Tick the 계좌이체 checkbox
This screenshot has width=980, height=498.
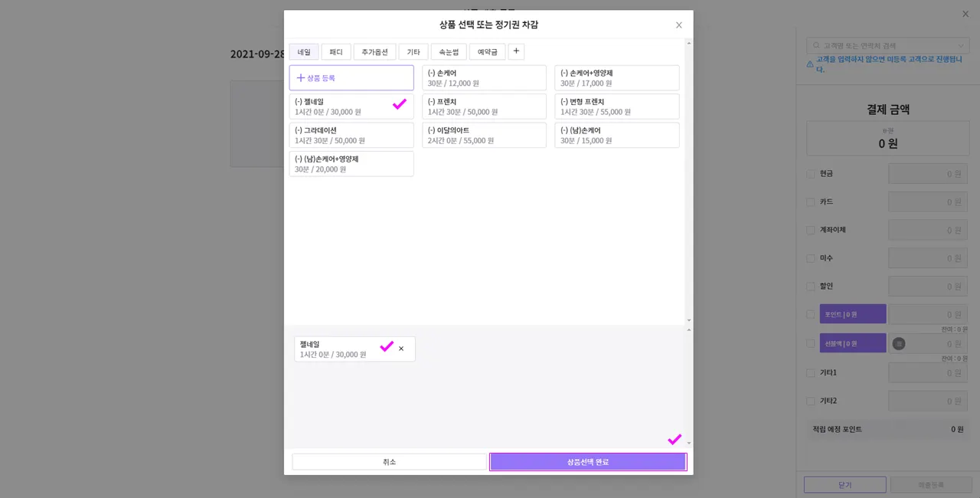pyautogui.click(x=811, y=230)
